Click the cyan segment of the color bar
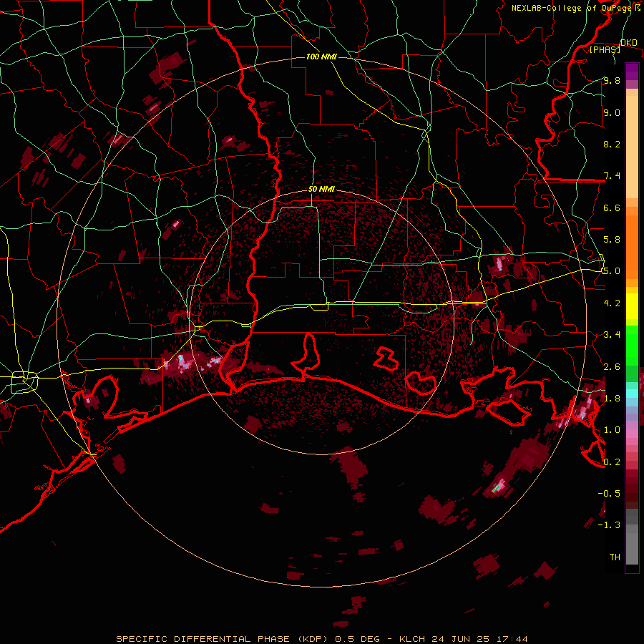The height and width of the screenshot is (644, 644). [632, 393]
